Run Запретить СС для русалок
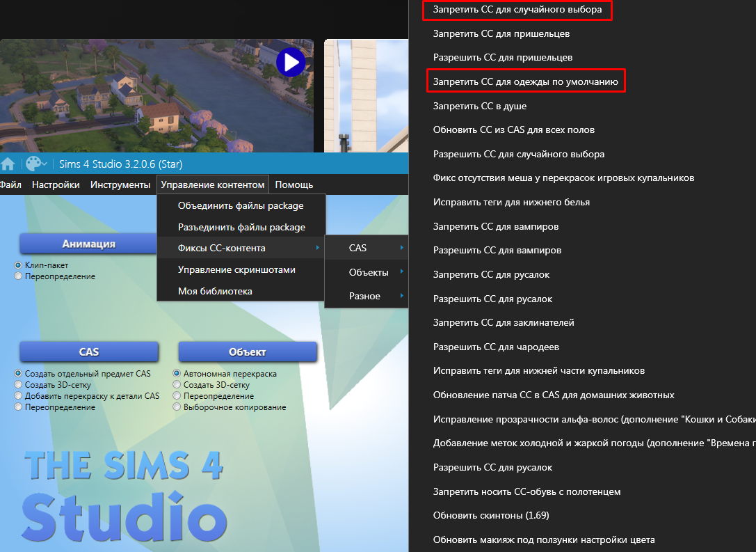This screenshot has height=552, width=756. click(x=491, y=274)
